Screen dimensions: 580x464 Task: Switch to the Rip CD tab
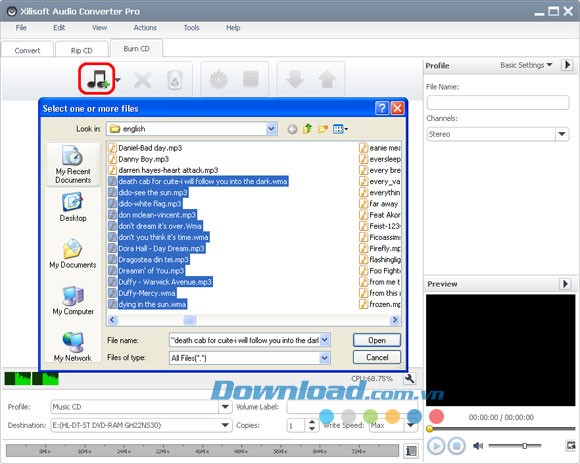(x=82, y=50)
